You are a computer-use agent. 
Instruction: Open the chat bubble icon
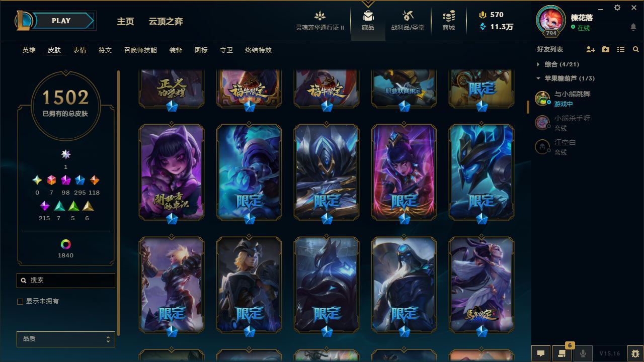(x=540, y=353)
